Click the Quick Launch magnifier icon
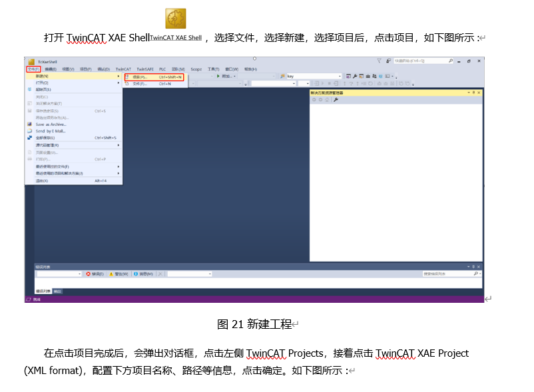This screenshot has height=392, width=534. pos(451,61)
